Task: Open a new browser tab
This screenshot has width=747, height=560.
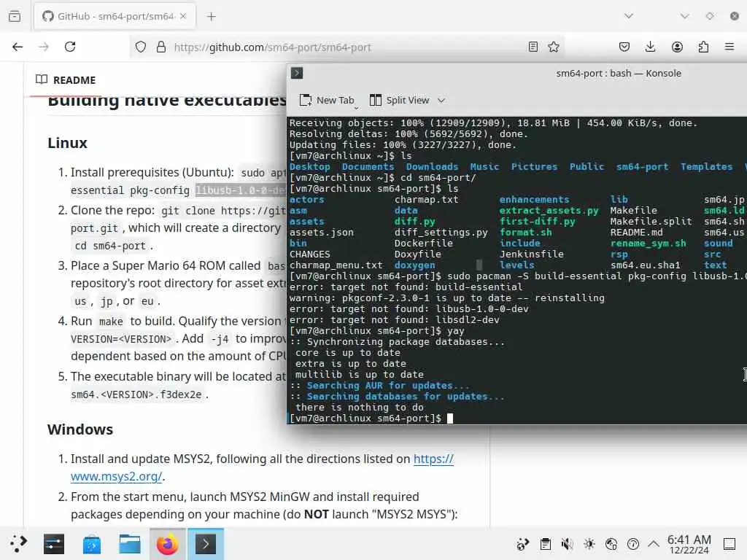Action: (x=211, y=17)
